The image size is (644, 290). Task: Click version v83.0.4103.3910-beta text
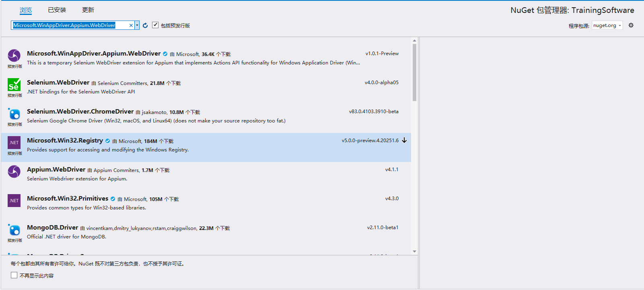(374, 112)
